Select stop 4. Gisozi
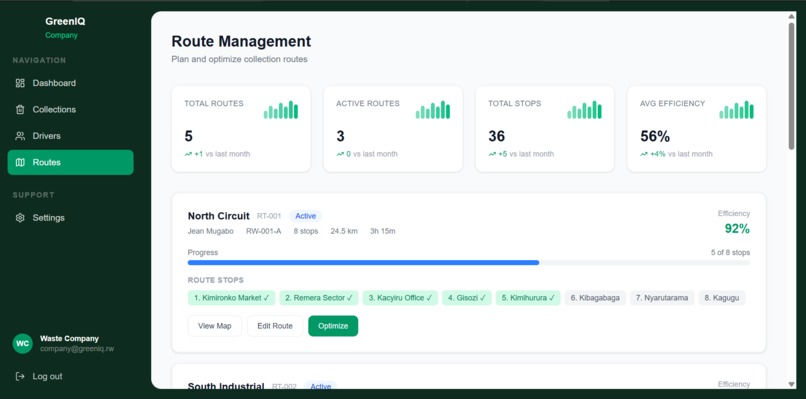The image size is (806, 399). [467, 298]
